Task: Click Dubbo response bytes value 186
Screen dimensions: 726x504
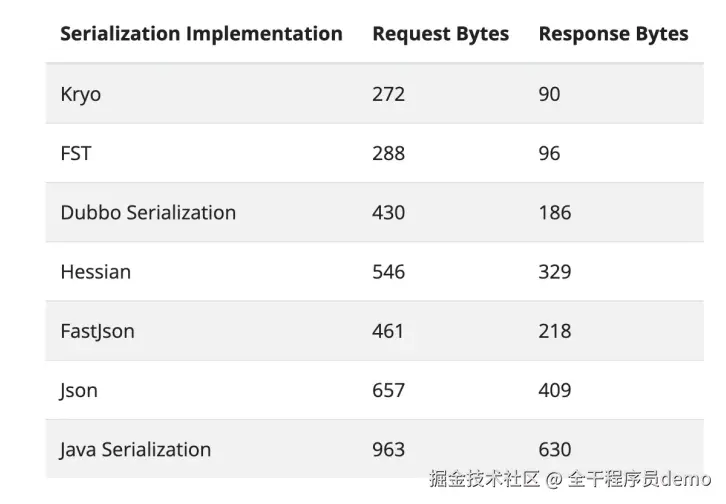Action: click(555, 212)
